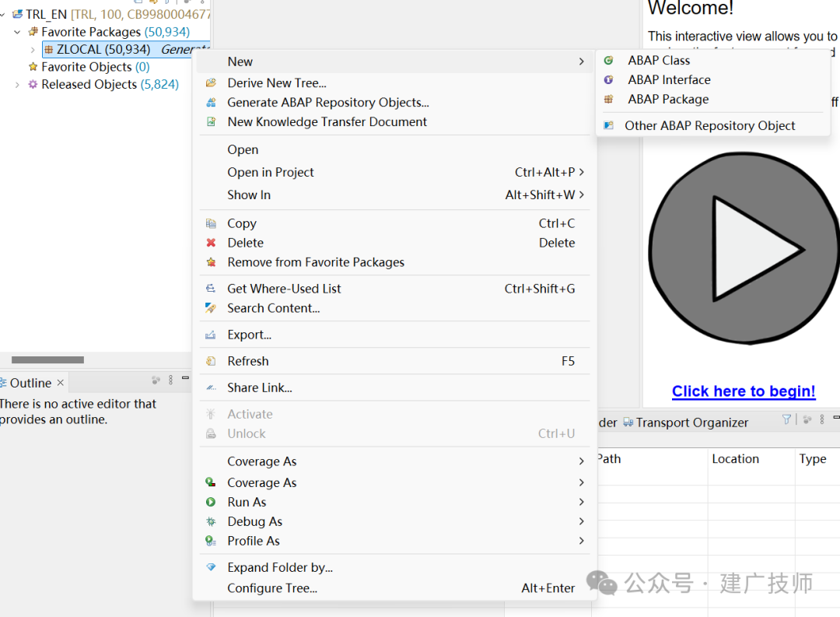Click the Profile As icon
This screenshot has height=617, width=840.
point(211,541)
